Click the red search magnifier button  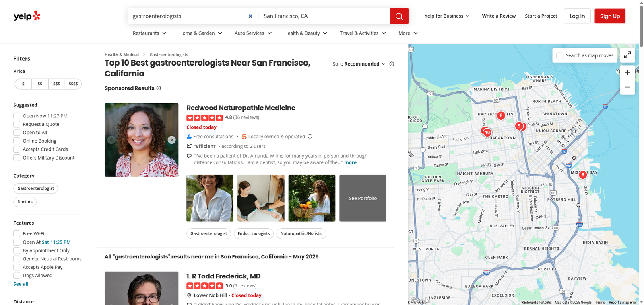point(399,16)
